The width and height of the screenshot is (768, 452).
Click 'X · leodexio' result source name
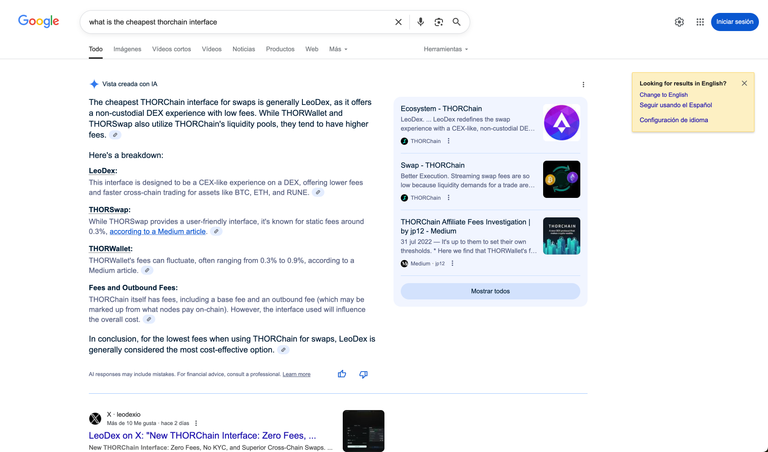click(x=123, y=414)
